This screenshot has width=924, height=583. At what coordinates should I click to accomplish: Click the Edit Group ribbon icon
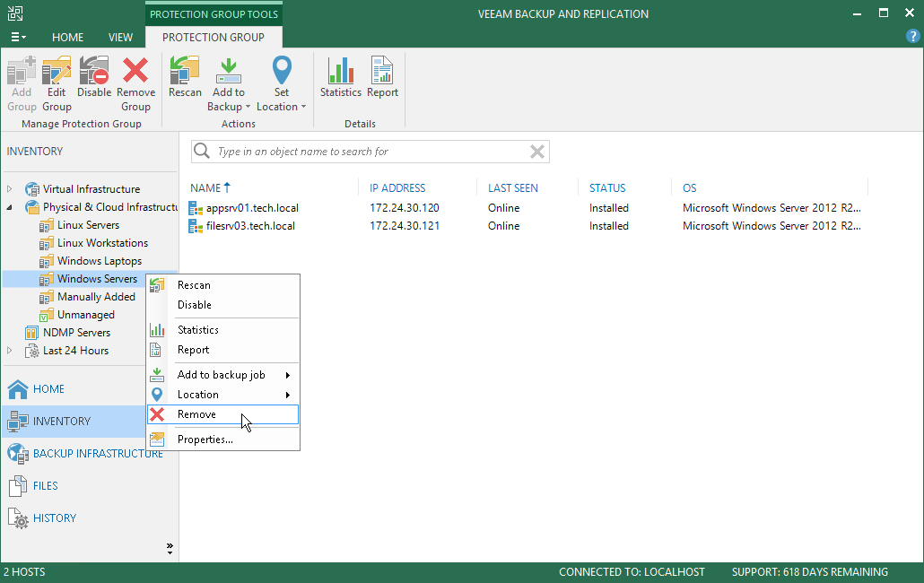(x=57, y=71)
